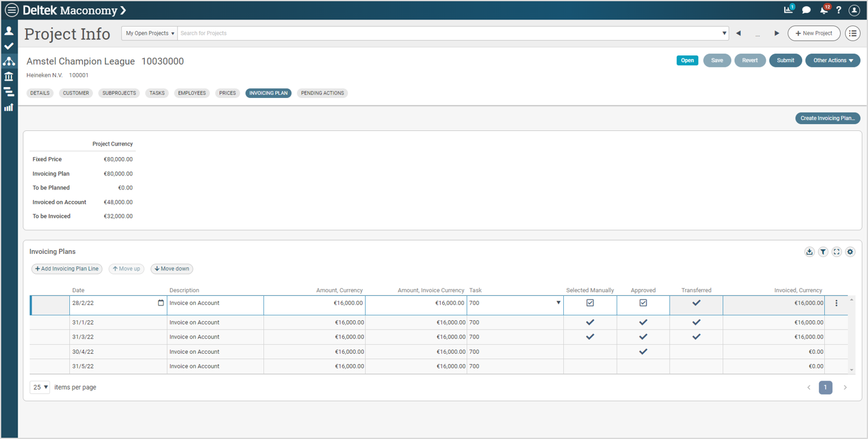Export Invoicing Plans table with download icon
Image resolution: width=868 pixels, height=439 pixels.
click(810, 252)
